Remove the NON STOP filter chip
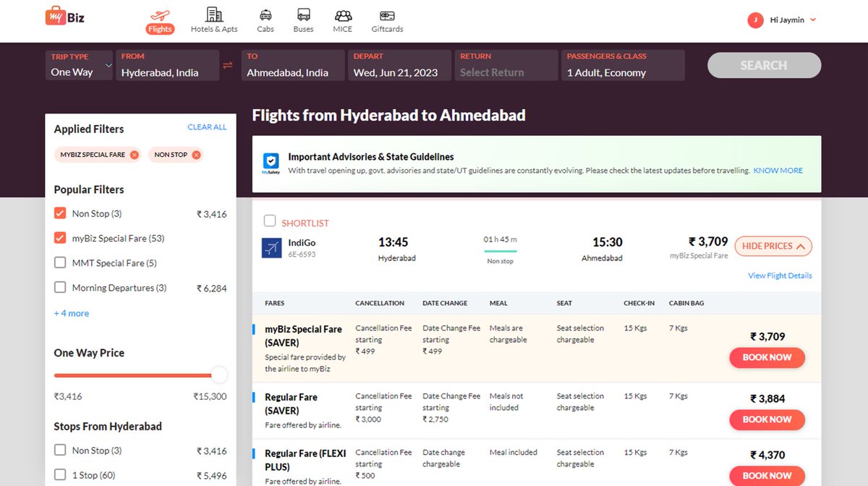The image size is (868, 486). point(196,154)
